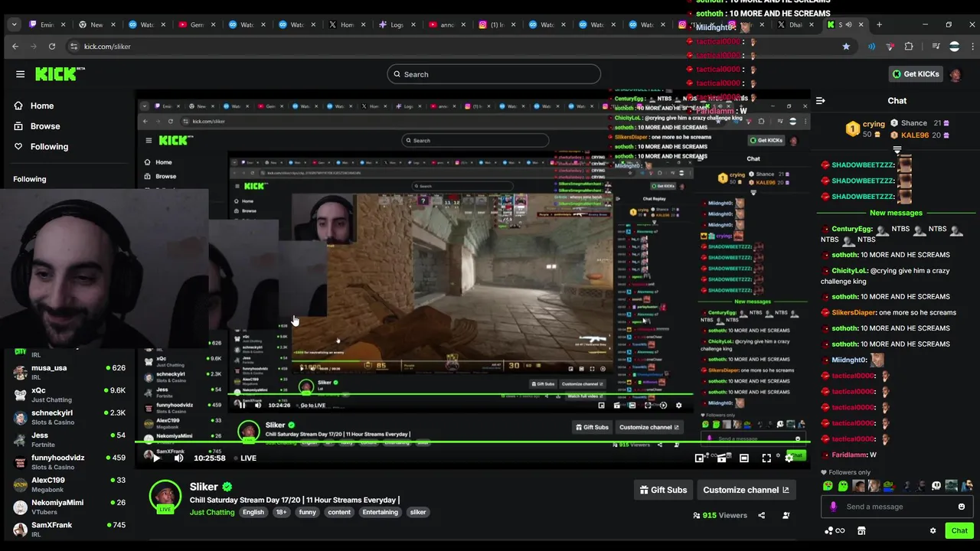980x551 pixels.
Task: Click the Entertaining tag
Action: click(x=381, y=512)
